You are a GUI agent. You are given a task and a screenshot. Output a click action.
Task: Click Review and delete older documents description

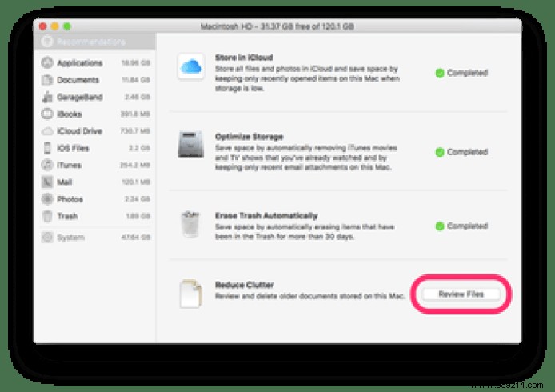pyautogui.click(x=309, y=296)
